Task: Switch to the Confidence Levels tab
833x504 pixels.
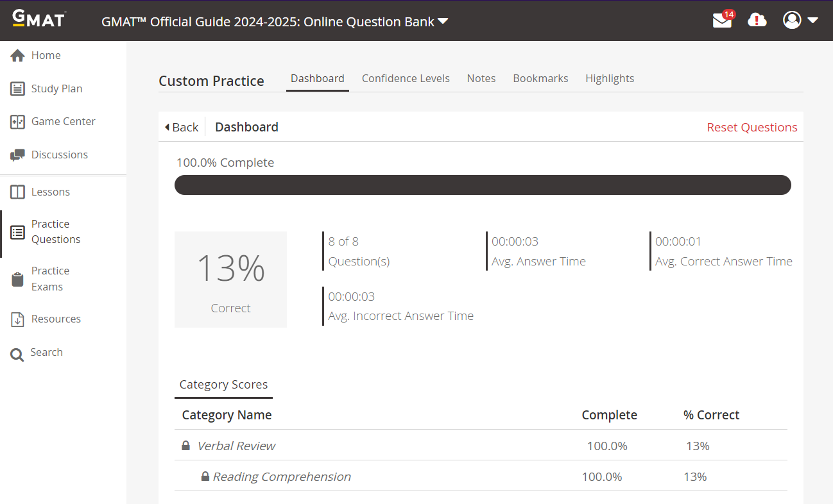Action: click(x=406, y=78)
